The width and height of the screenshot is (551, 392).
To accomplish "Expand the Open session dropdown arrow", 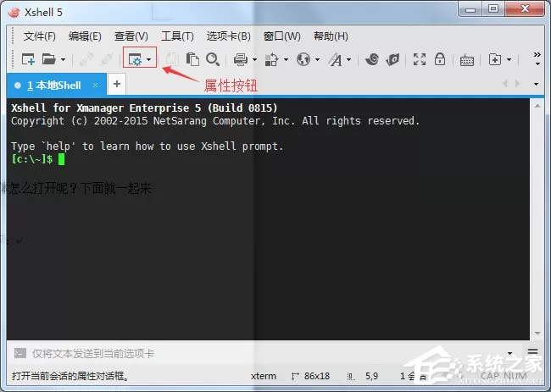I will click(63, 59).
